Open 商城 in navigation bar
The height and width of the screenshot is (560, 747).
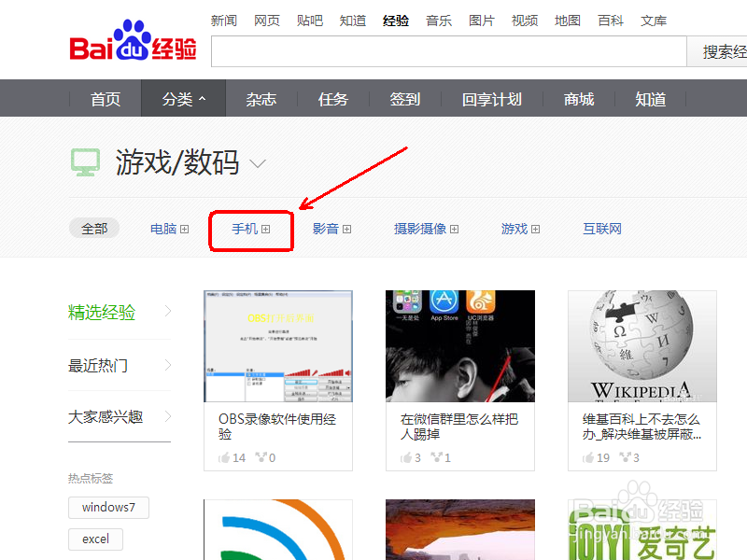[579, 99]
